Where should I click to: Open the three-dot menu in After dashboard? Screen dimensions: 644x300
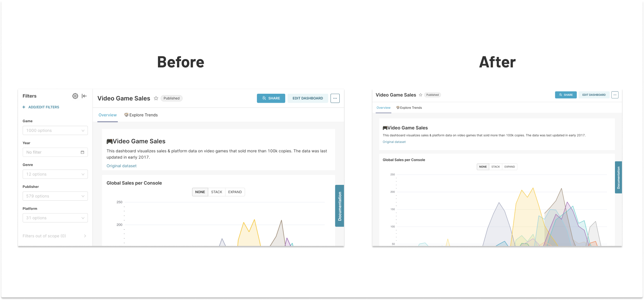(x=615, y=95)
